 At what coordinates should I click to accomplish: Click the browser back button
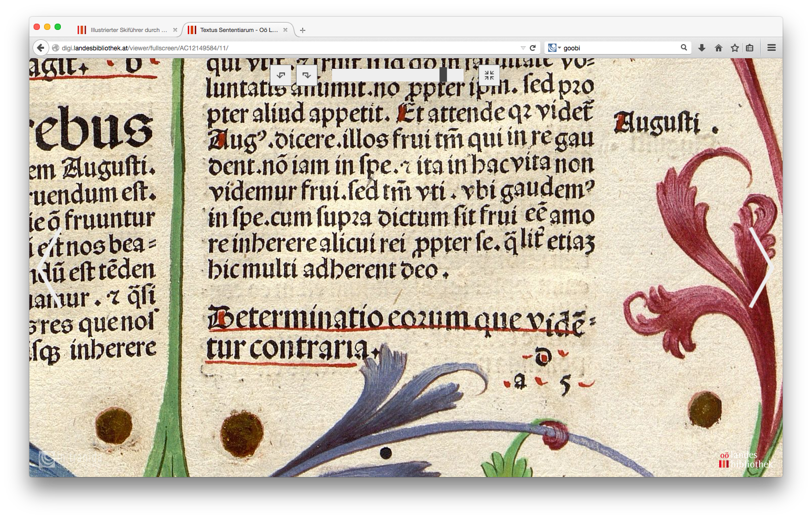(41, 48)
